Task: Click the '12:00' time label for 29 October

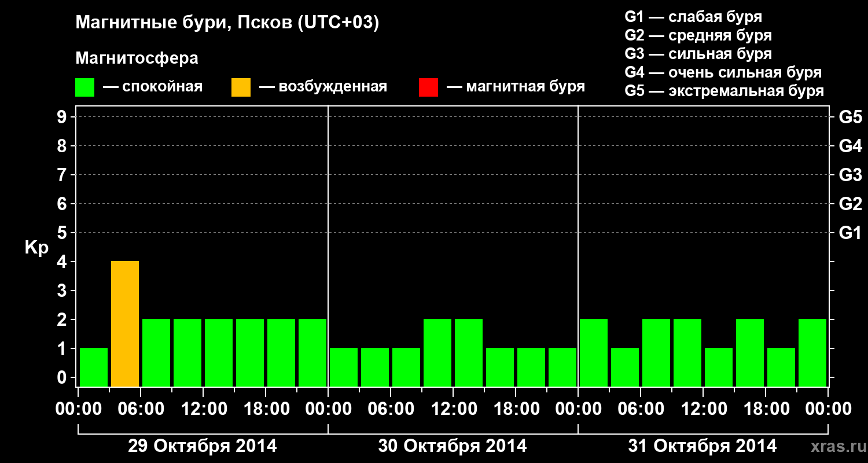Action: point(203,409)
